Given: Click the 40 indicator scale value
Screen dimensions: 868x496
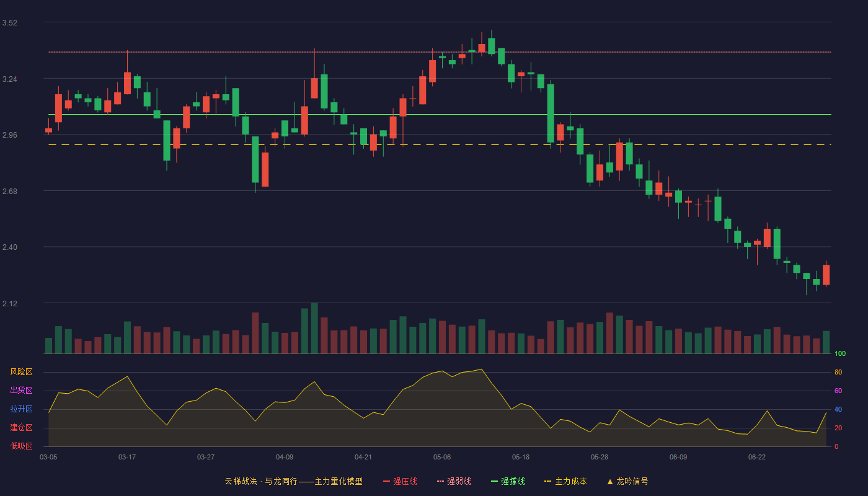Looking at the screenshot, I should (838, 409).
